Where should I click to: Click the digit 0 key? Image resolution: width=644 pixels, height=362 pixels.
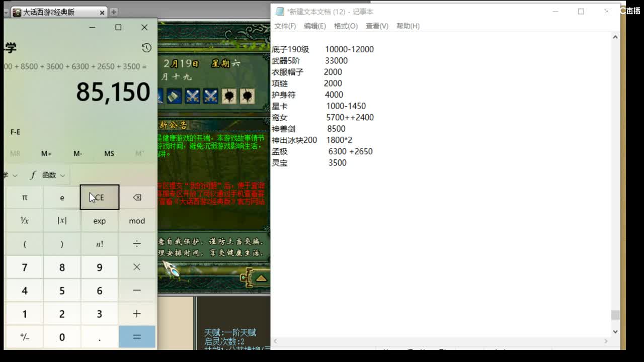coord(62,336)
